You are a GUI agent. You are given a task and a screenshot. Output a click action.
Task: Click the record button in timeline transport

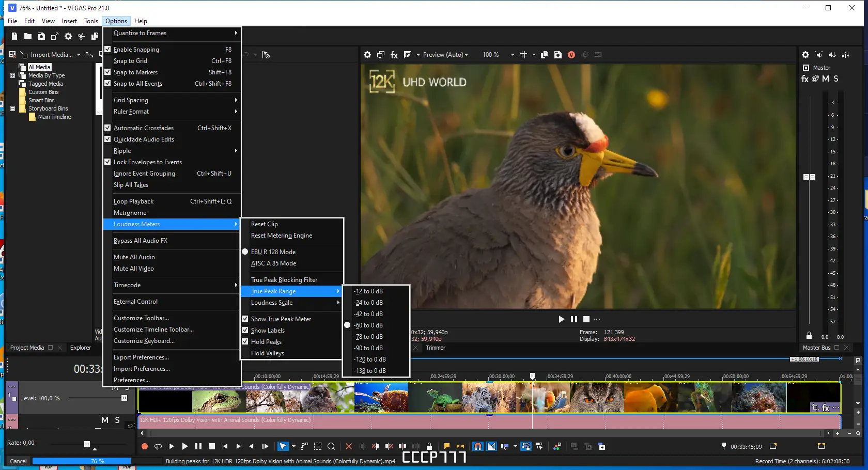145,446
